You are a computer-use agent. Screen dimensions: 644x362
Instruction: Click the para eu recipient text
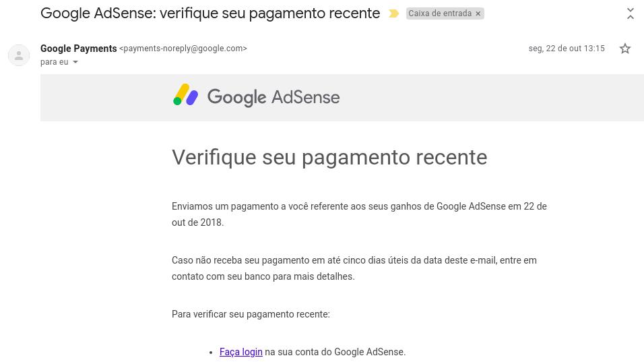coord(54,62)
